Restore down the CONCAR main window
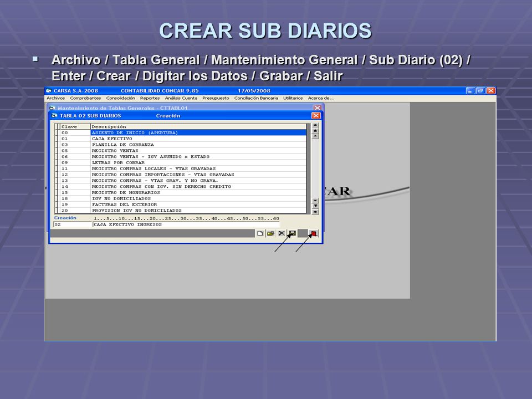This screenshot has width=532, height=399. [480, 90]
